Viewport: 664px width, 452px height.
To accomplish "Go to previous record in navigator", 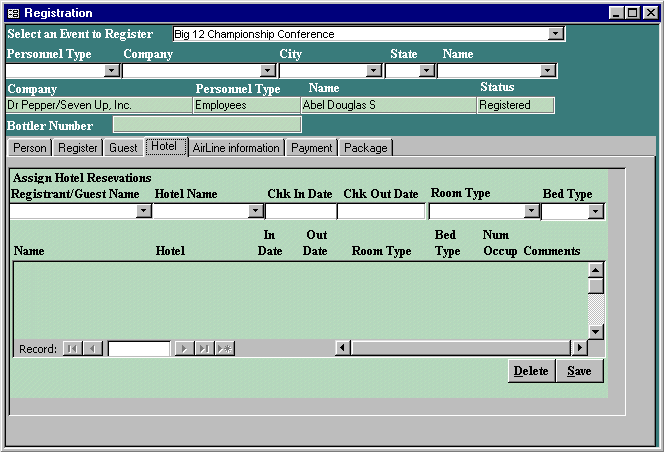I will click(x=93, y=349).
